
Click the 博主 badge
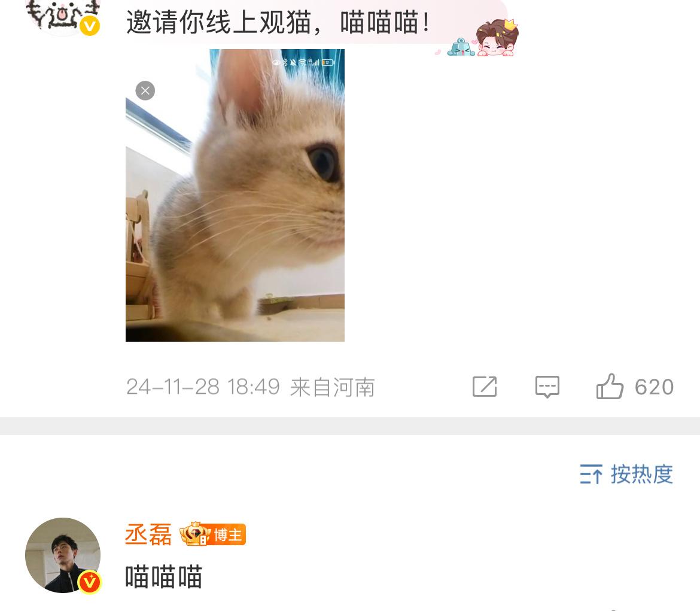tap(227, 534)
